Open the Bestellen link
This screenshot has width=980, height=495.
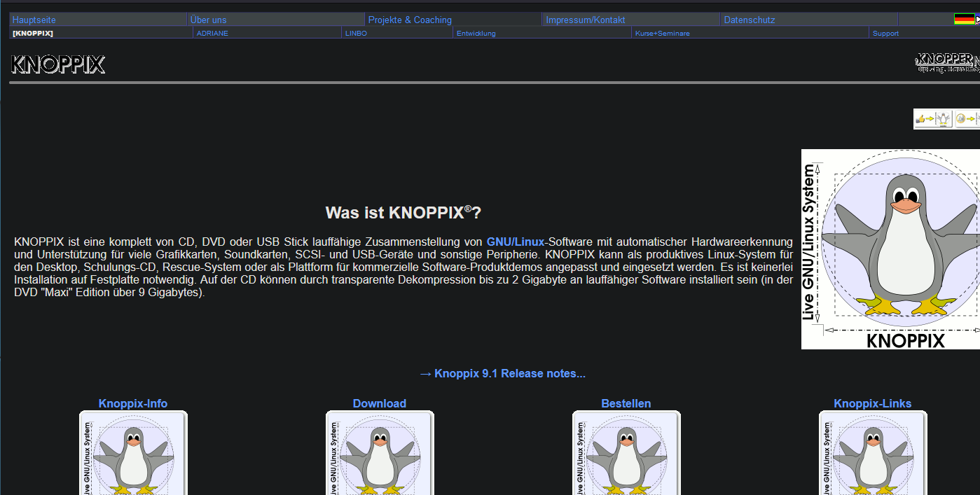point(626,403)
